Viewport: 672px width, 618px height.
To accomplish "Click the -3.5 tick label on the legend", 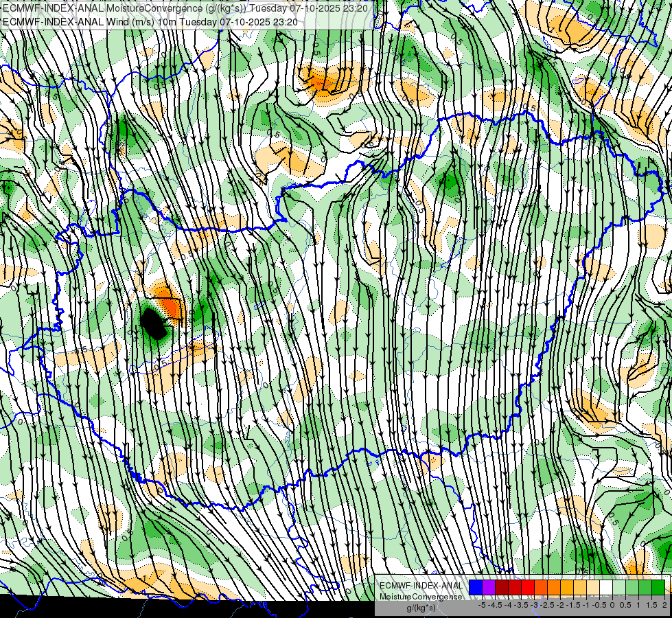I will pos(521,605).
